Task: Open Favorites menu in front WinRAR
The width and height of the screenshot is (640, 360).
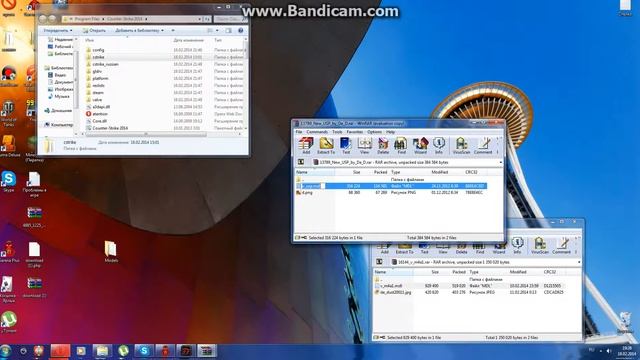Action: coord(355,132)
